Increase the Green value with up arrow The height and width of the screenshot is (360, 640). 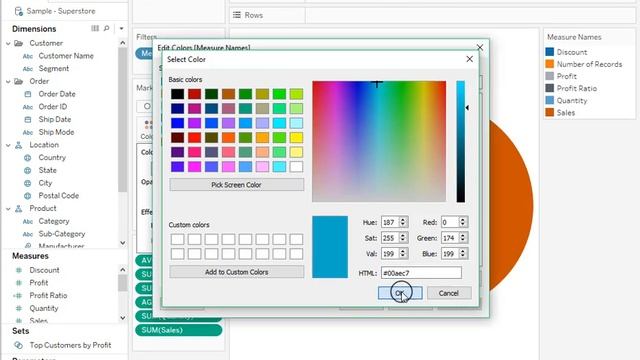pos(463,236)
